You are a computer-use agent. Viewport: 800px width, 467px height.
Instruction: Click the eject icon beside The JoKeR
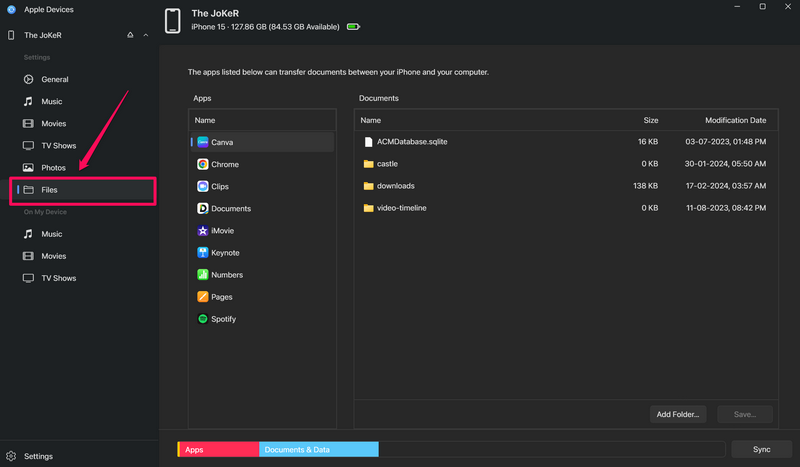(x=130, y=35)
